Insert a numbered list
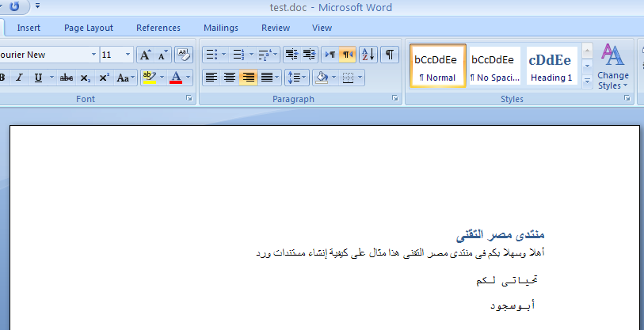 pos(238,55)
